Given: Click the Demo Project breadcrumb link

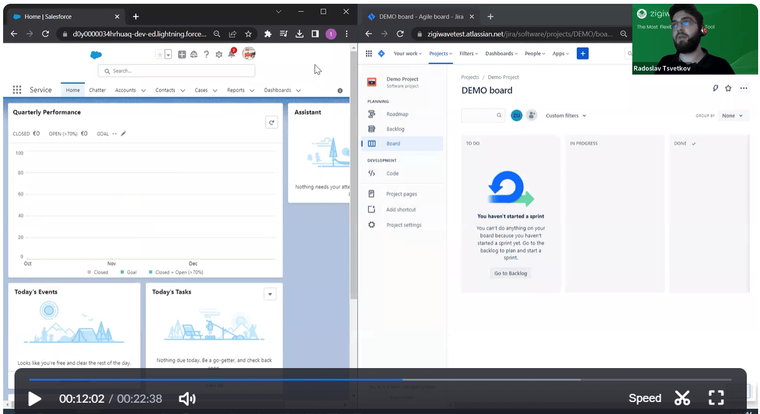Looking at the screenshot, I should tap(503, 77).
